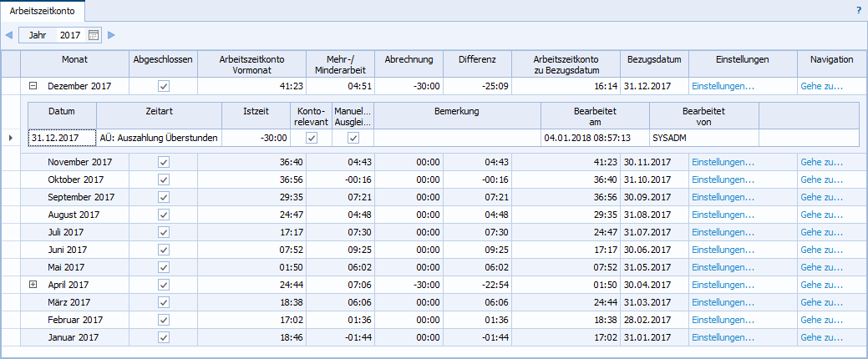Screen dimensions: 868x359
Task: Click Gehe zu link for Dezember 2017
Action: (x=821, y=86)
